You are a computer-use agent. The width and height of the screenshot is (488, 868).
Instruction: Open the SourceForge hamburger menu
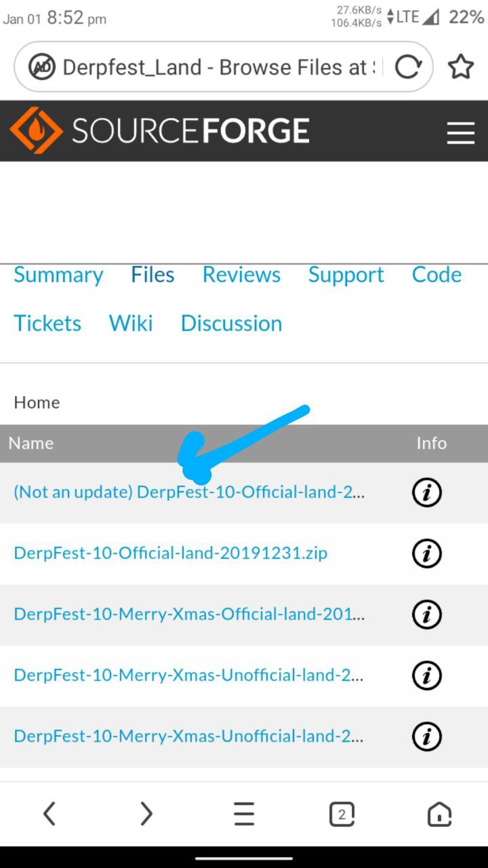coord(461,133)
